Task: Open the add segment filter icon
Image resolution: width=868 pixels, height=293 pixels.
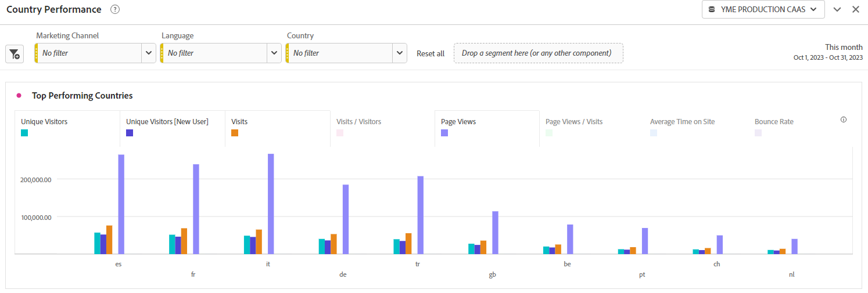Action: pyautogui.click(x=15, y=54)
